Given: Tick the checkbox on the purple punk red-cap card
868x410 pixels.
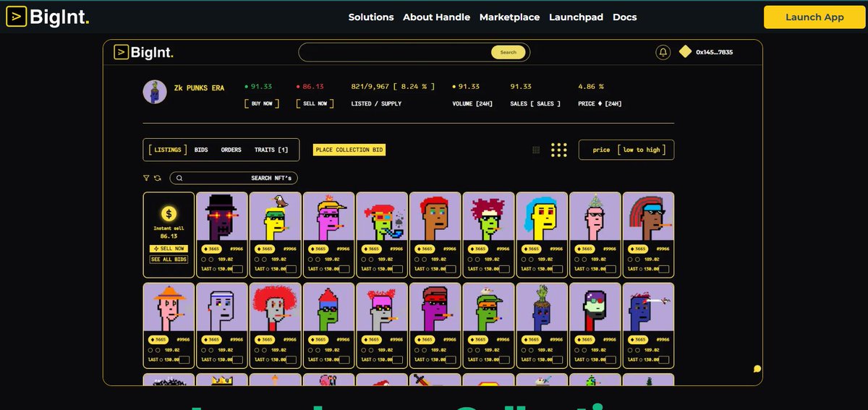Looking at the screenshot, I should point(451,359).
